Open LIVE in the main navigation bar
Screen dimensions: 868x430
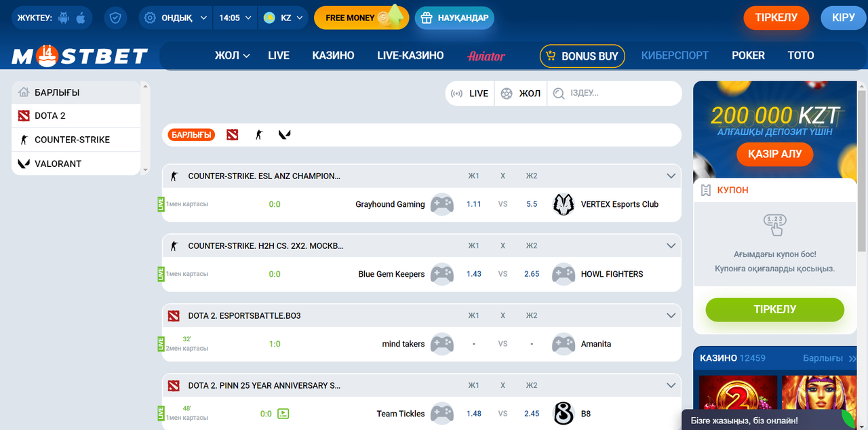click(279, 56)
